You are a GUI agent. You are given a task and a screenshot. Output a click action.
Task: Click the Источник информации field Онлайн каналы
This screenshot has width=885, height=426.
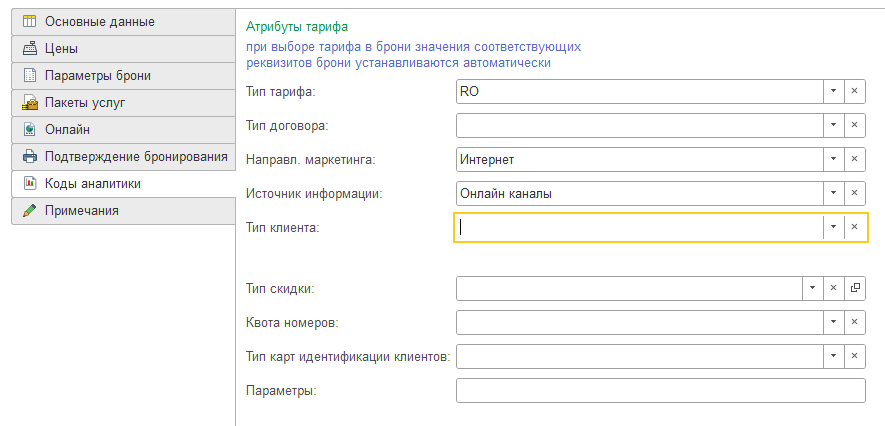[x=639, y=194]
